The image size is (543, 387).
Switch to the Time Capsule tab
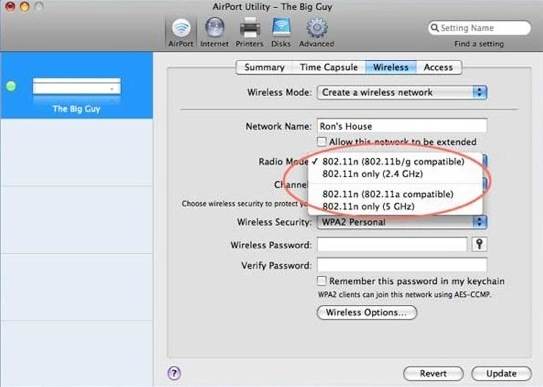tap(329, 67)
